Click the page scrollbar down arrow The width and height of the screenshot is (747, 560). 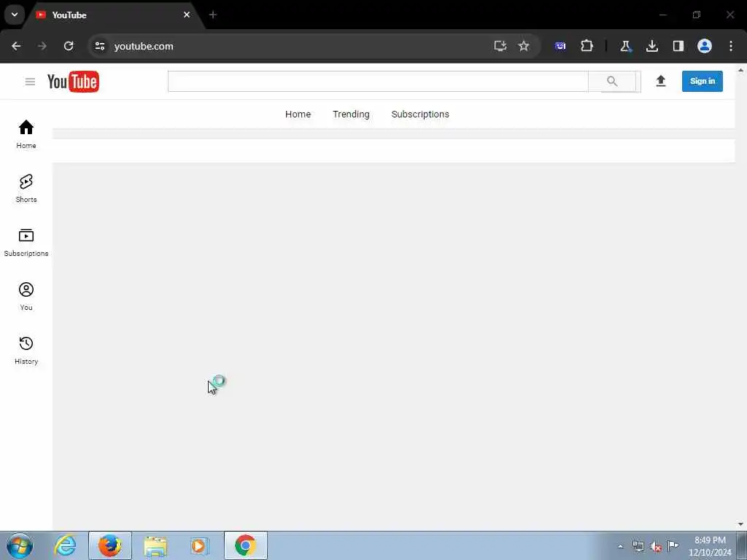tap(741, 524)
